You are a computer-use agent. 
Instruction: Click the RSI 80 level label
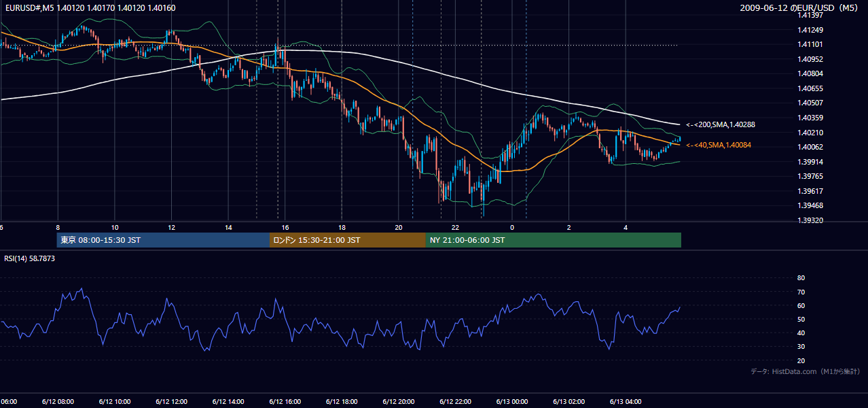click(801, 278)
